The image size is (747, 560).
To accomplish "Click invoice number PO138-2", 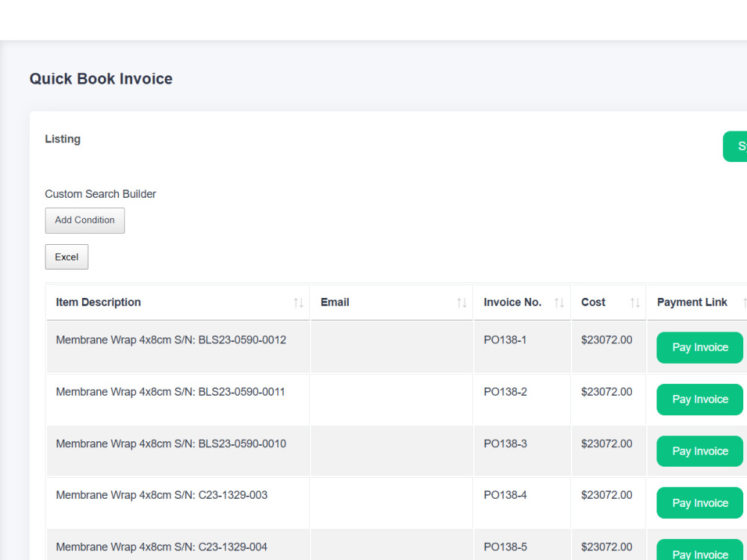I will [506, 392].
